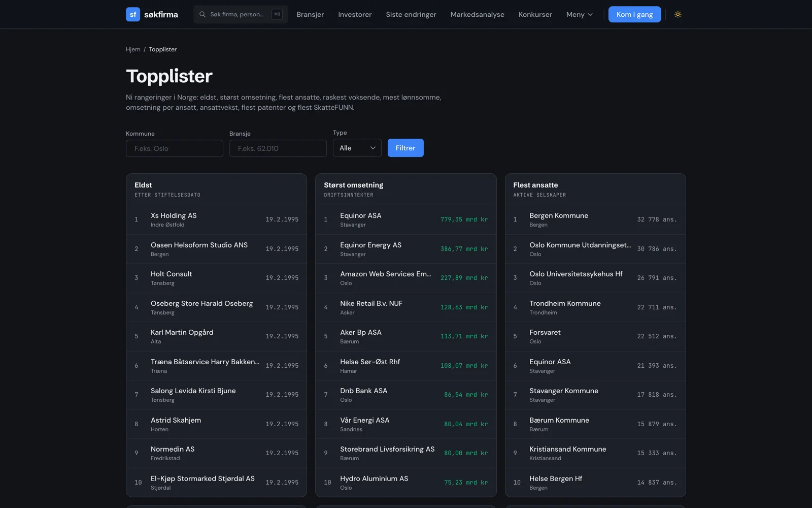This screenshot has width=812, height=508.
Task: Open Bergen Kommune in Flest ansatte
Action: (595, 219)
